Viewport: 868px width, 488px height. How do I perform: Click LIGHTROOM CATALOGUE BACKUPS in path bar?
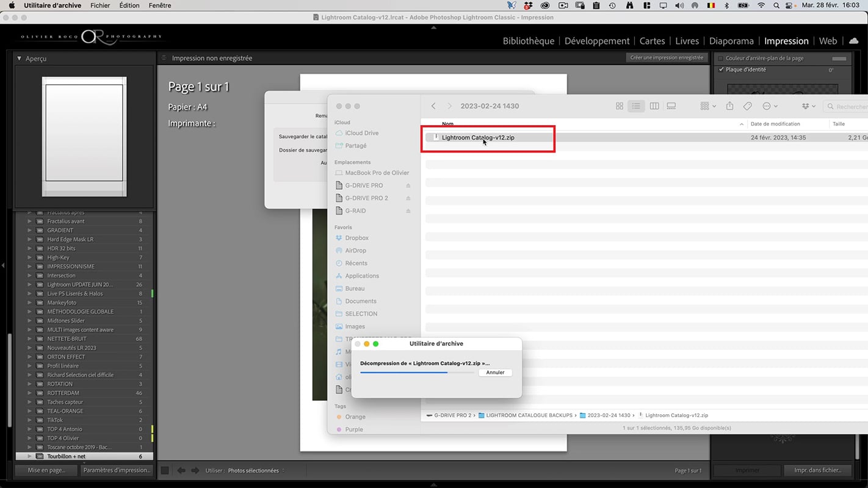point(529,415)
